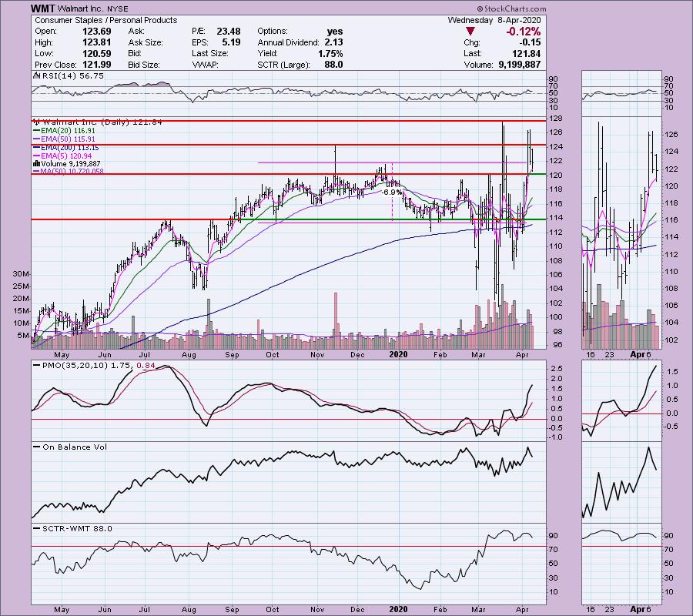Click the SCTR (Large) value 88.0
This screenshot has width=693, height=616.
333,65
